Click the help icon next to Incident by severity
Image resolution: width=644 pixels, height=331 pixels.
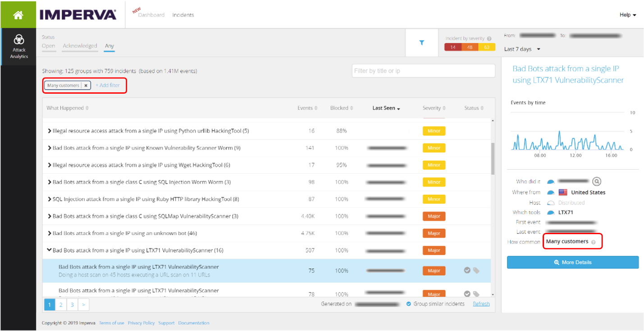[x=489, y=39]
